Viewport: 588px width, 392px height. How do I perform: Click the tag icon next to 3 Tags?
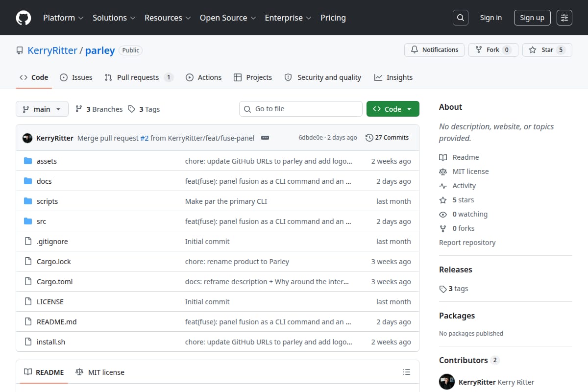(131, 109)
